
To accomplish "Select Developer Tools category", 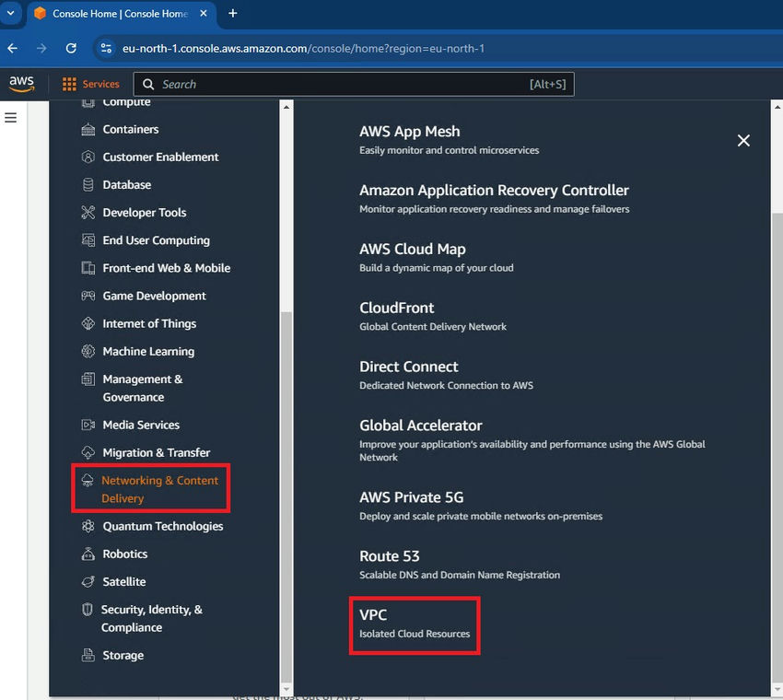I will click(145, 212).
